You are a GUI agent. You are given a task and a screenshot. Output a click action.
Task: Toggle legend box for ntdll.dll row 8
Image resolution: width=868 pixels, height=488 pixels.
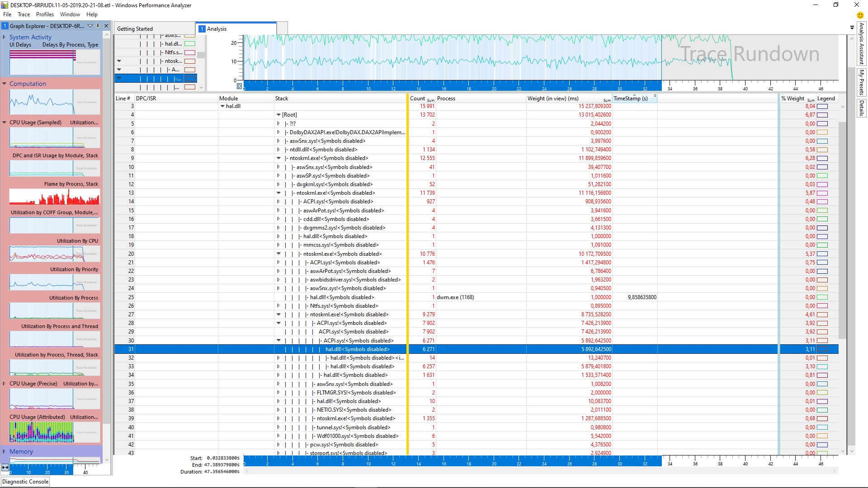822,150
